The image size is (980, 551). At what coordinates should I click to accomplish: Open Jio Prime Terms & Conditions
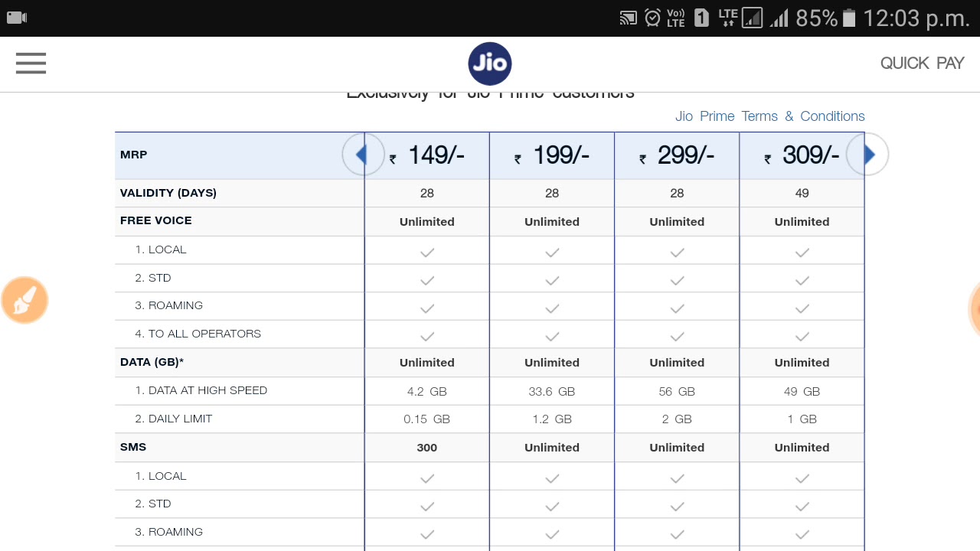pos(769,116)
